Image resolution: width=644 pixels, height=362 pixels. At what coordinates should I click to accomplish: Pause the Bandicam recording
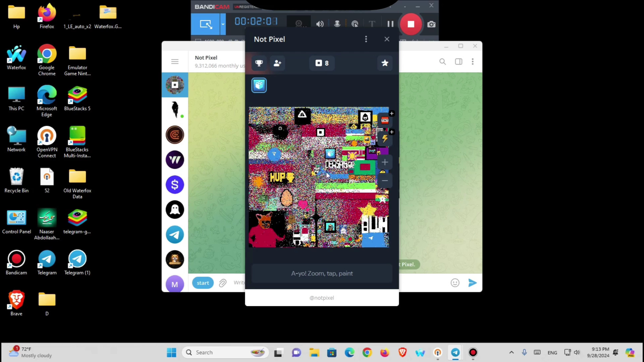click(x=390, y=24)
